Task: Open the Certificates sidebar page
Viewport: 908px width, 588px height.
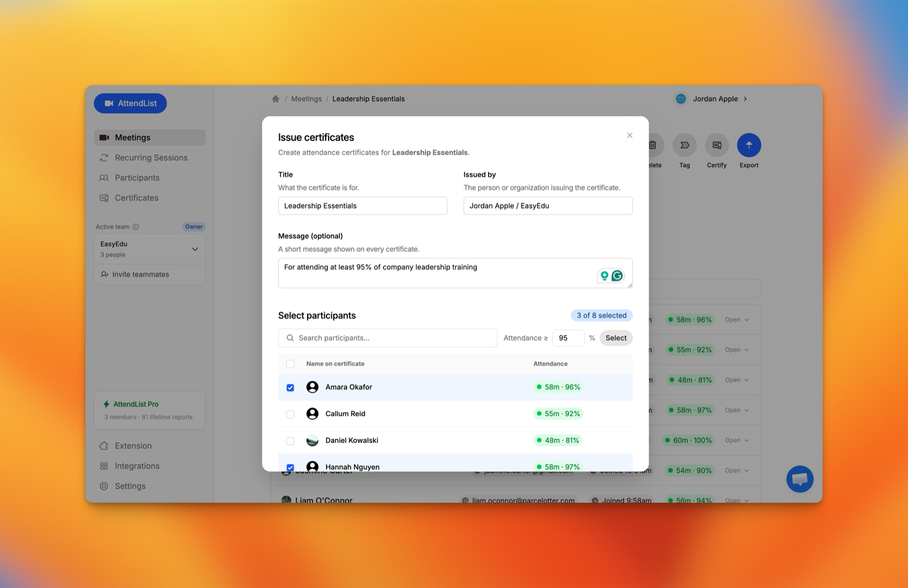Action: point(150,198)
